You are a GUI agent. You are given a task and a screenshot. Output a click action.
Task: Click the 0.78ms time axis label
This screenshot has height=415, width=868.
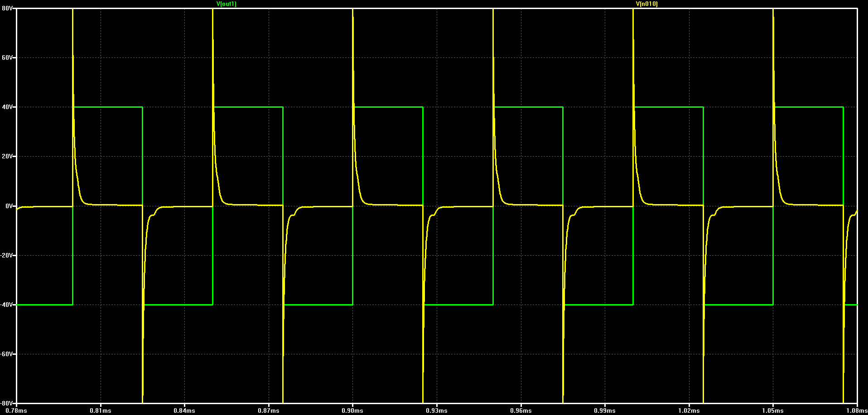16,411
